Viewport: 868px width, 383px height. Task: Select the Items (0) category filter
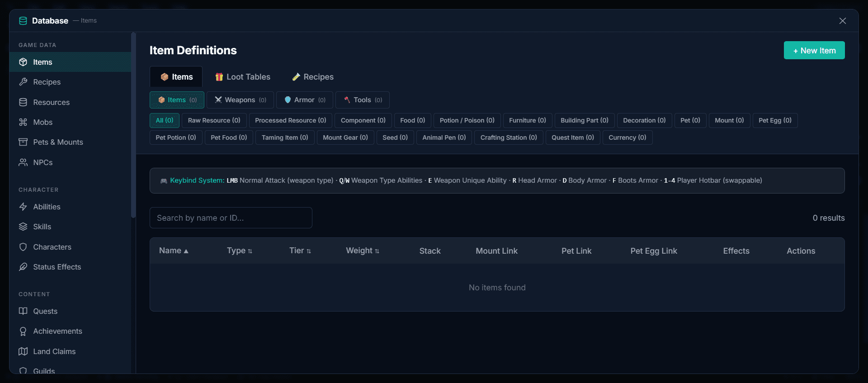tap(177, 100)
